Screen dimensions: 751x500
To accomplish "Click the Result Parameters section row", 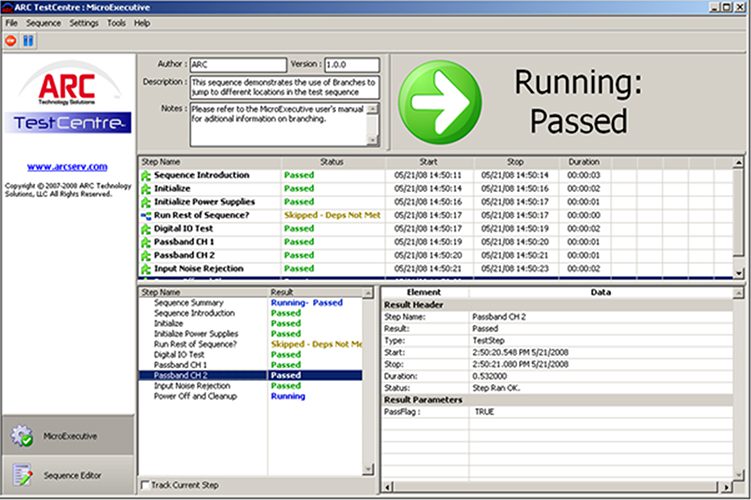I will [558, 400].
